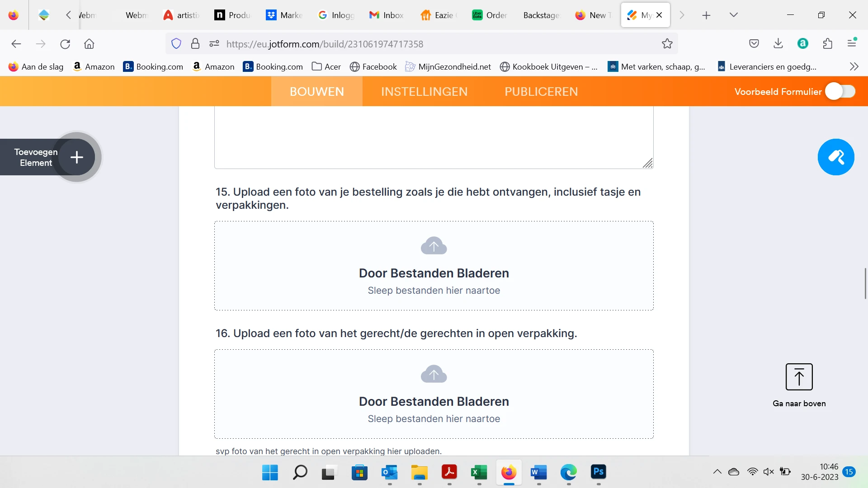Switch to the PUBLICEREN tab
Viewport: 868px width, 488px height.
[541, 91]
